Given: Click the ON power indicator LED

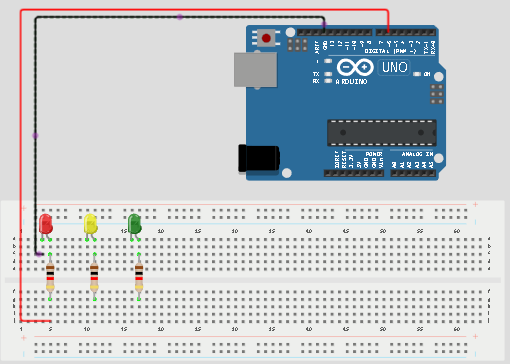Looking at the screenshot, I should pyautogui.click(x=417, y=74).
